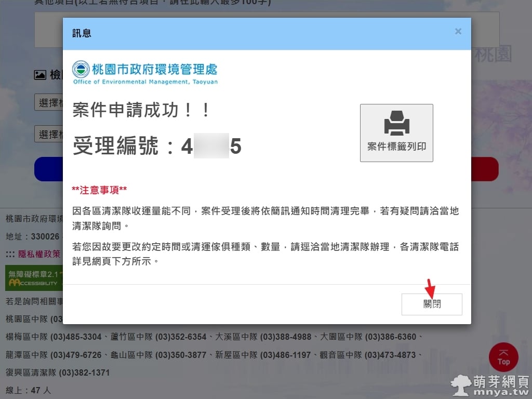Click the 萌芽網頁 tree watermark logo

461,385
